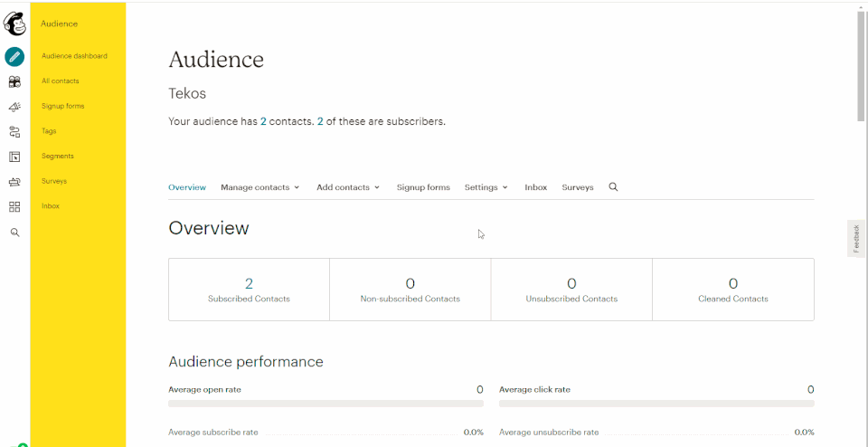Click the contacts count link in audience summary
Image resolution: width=868 pixels, height=447 pixels.
(263, 121)
